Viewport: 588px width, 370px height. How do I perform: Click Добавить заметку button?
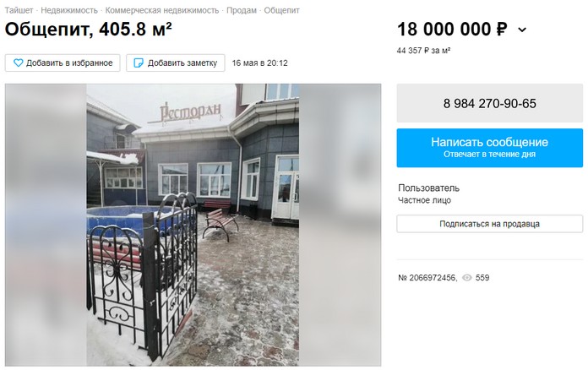[x=176, y=63]
